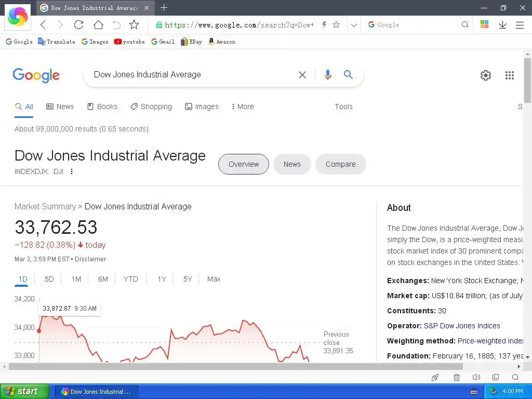Expand the address bar dropdown chevron

click(x=354, y=25)
